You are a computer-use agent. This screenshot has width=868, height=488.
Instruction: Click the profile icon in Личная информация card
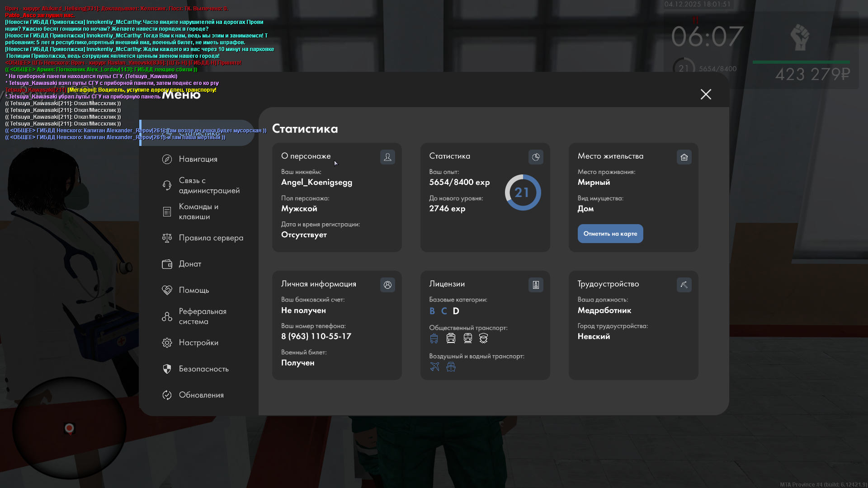[x=387, y=285]
